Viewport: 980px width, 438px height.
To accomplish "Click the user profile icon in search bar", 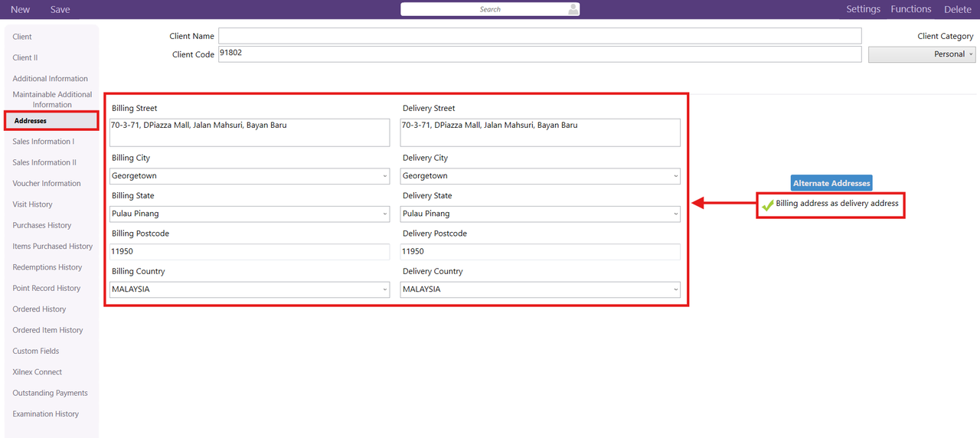I will pyautogui.click(x=573, y=9).
